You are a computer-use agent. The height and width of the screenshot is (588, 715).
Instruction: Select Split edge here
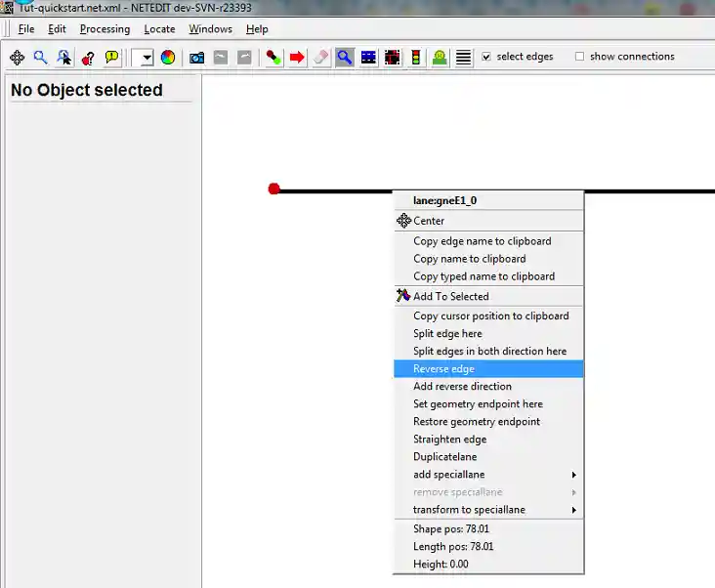pos(488,334)
